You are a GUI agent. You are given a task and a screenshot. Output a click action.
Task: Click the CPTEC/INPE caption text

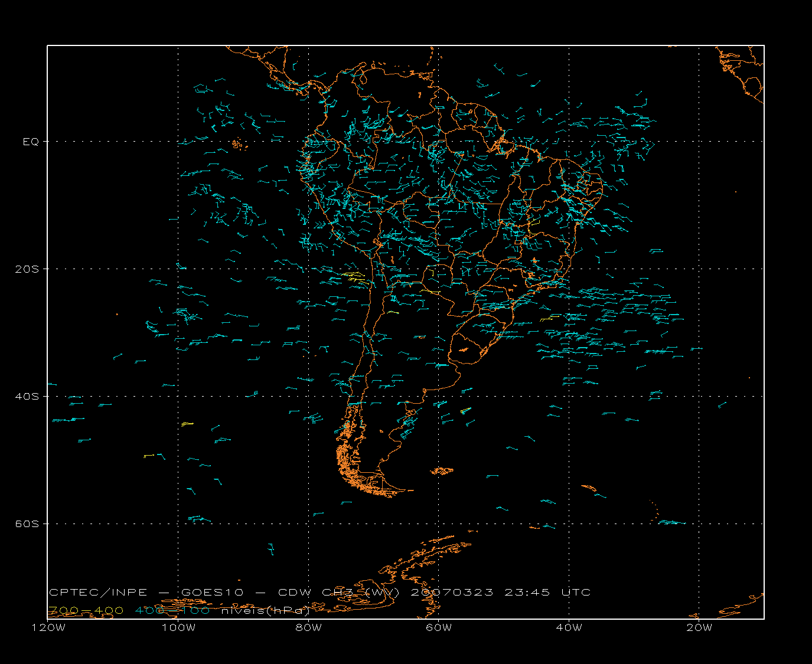(99, 593)
